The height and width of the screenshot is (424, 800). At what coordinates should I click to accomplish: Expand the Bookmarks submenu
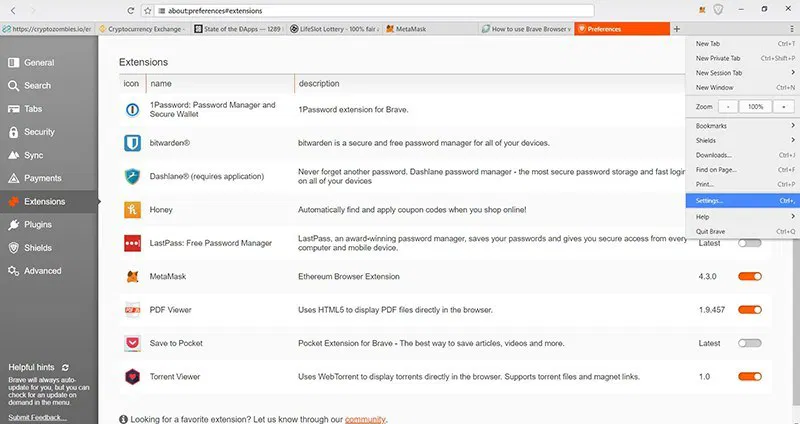pyautogui.click(x=743, y=126)
